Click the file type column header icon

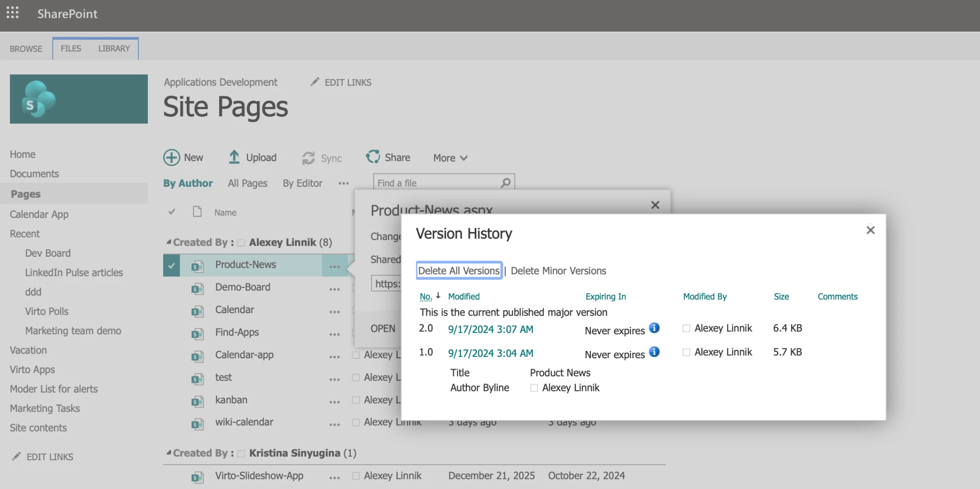pos(197,212)
